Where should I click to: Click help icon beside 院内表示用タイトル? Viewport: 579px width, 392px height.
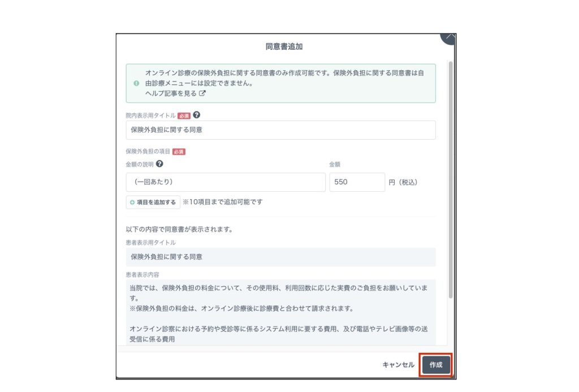[196, 115]
